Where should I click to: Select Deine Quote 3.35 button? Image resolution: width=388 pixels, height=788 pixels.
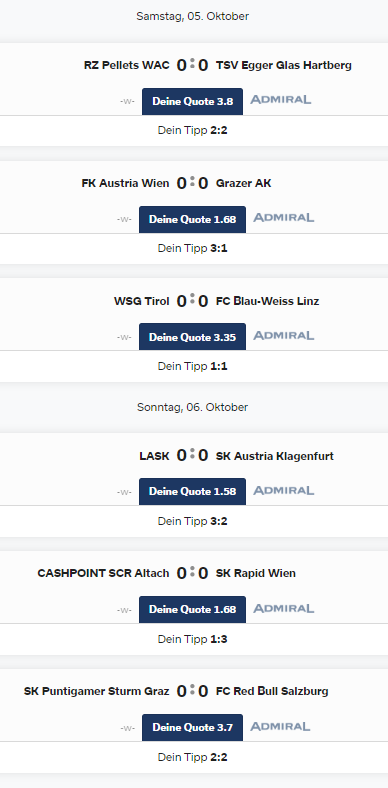(192, 337)
